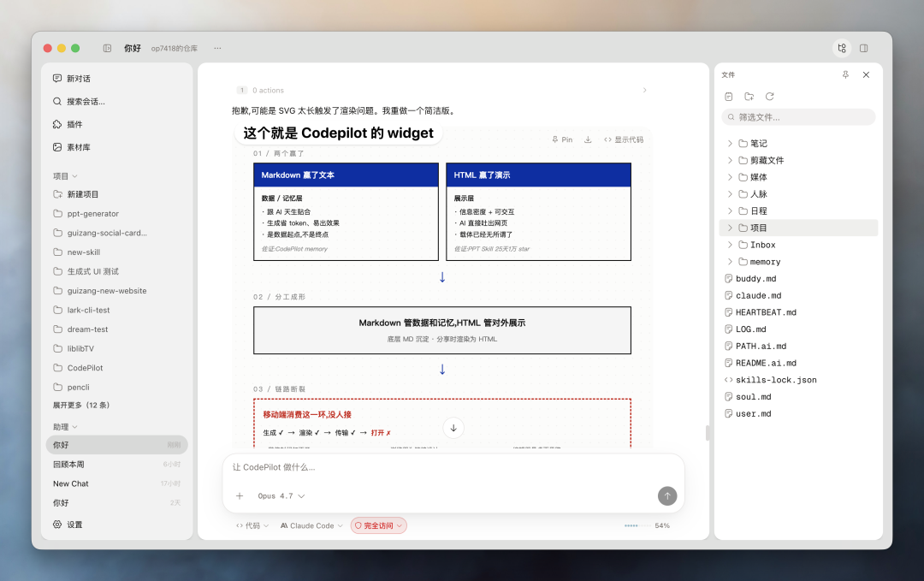The image size is (924, 581).
Task: Click the refresh icon in the 文件 panel
Action: click(x=770, y=97)
